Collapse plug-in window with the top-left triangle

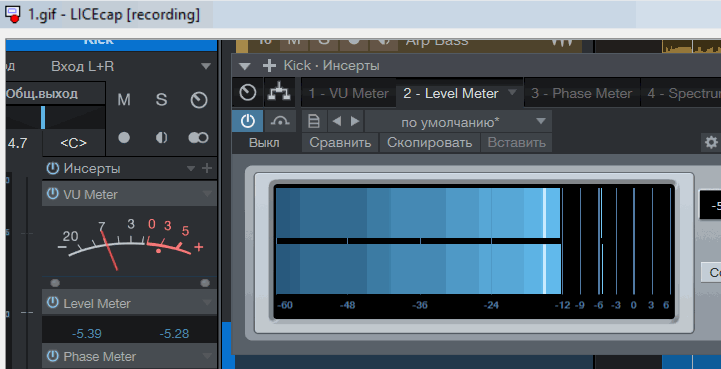click(x=245, y=67)
